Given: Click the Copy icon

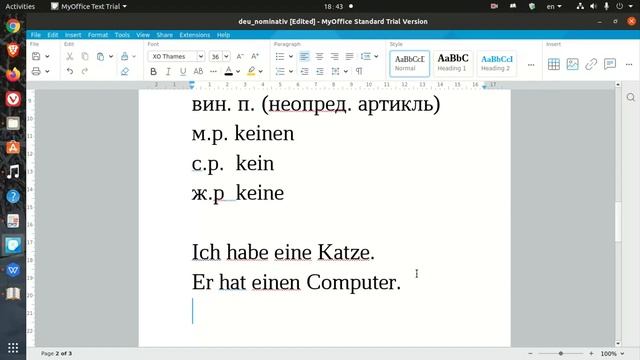Looking at the screenshot, I should (x=84, y=56).
